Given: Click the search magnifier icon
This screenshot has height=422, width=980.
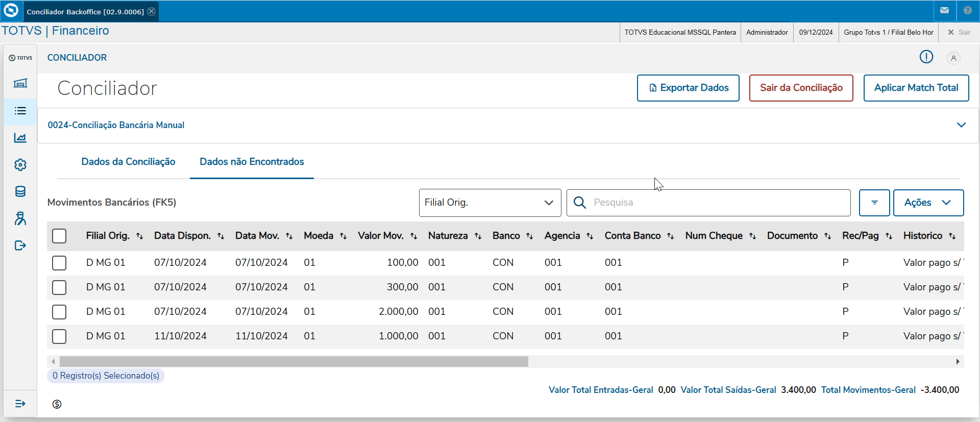Looking at the screenshot, I should [x=579, y=203].
